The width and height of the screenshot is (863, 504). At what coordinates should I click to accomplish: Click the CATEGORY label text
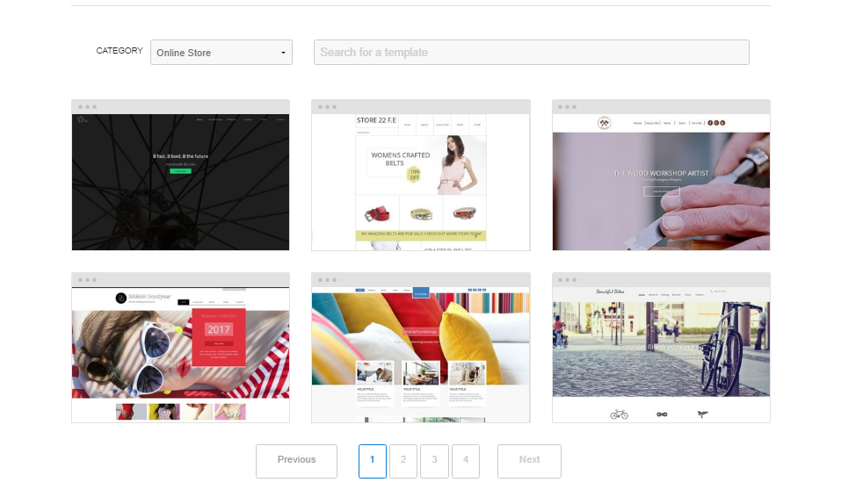pyautogui.click(x=120, y=51)
